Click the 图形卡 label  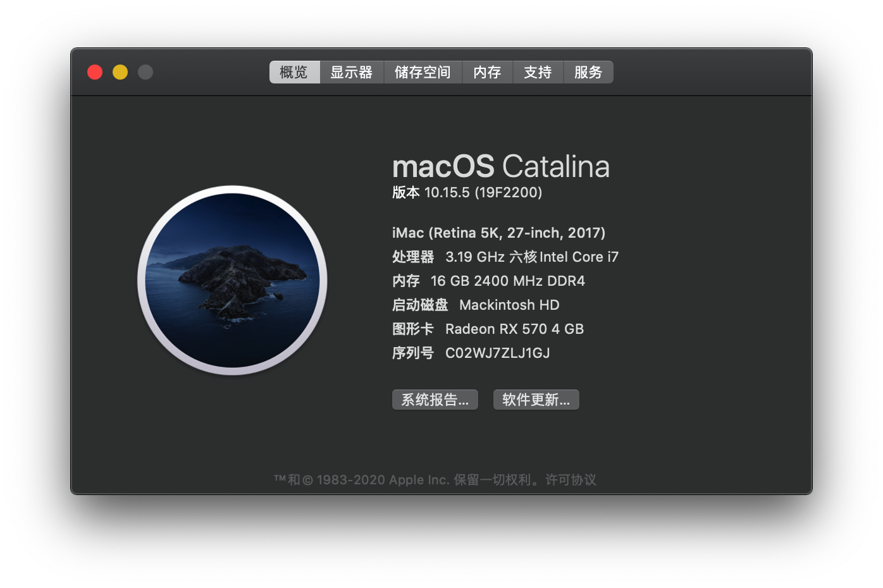pos(413,329)
